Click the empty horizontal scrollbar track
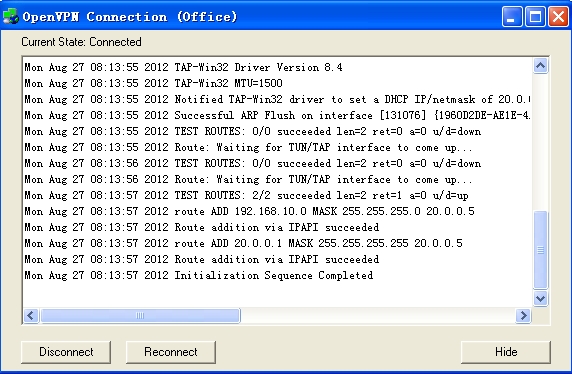Image resolution: width=572 pixels, height=374 pixels. click(x=378, y=316)
